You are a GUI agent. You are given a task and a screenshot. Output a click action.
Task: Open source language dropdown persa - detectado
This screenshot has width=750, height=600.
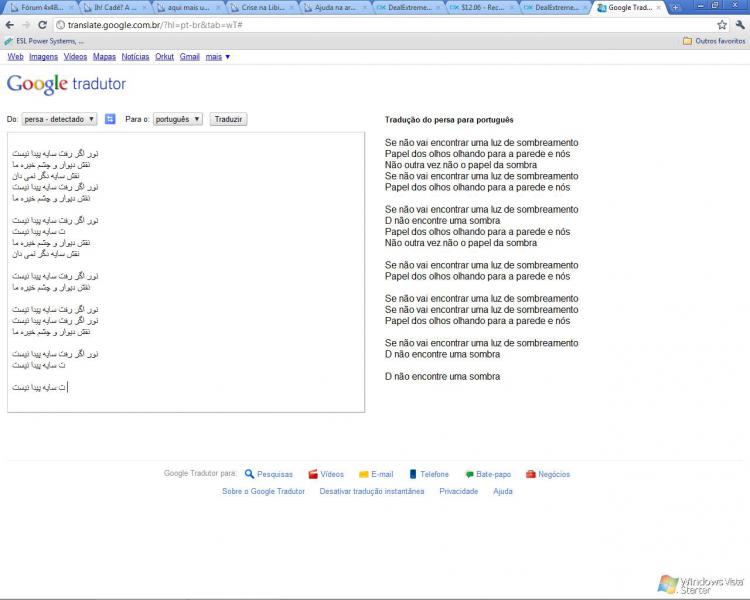coord(59,119)
